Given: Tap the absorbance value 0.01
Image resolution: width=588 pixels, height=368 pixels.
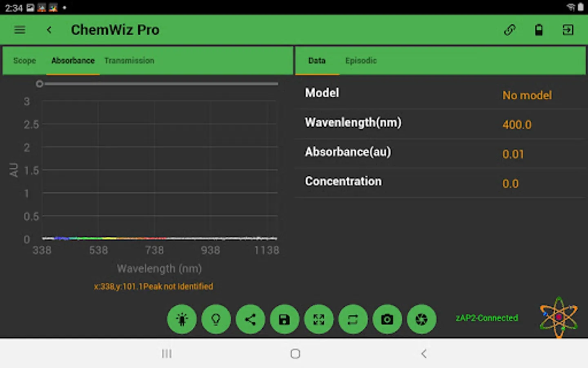Looking at the screenshot, I should 513,154.
